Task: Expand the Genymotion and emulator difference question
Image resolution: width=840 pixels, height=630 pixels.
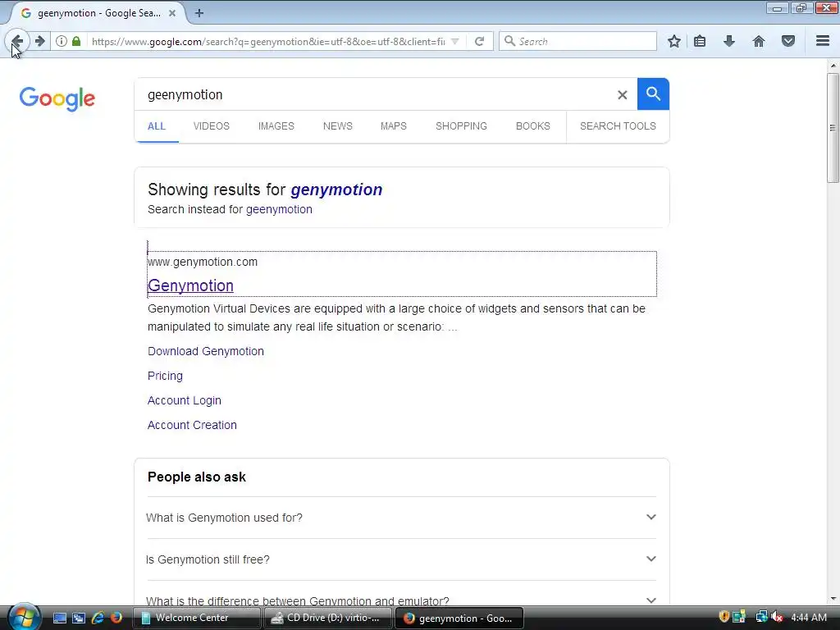Action: [x=401, y=600]
